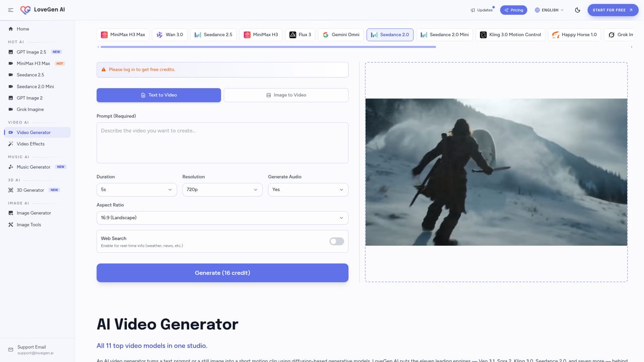
Task: Open Updates megaphone notifications
Action: [481, 10]
